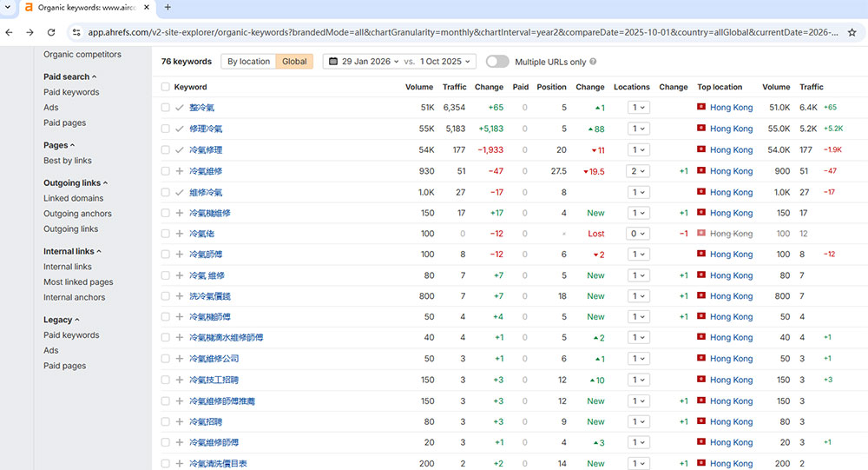This screenshot has width=868, height=470.
Task: Click the browser forward arrow
Action: 30,32
